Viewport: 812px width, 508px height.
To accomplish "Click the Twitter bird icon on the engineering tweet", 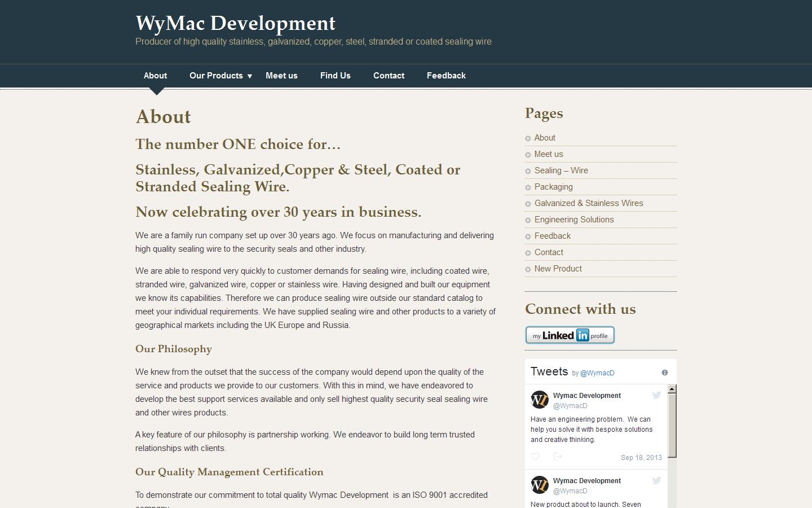I will tap(656, 395).
